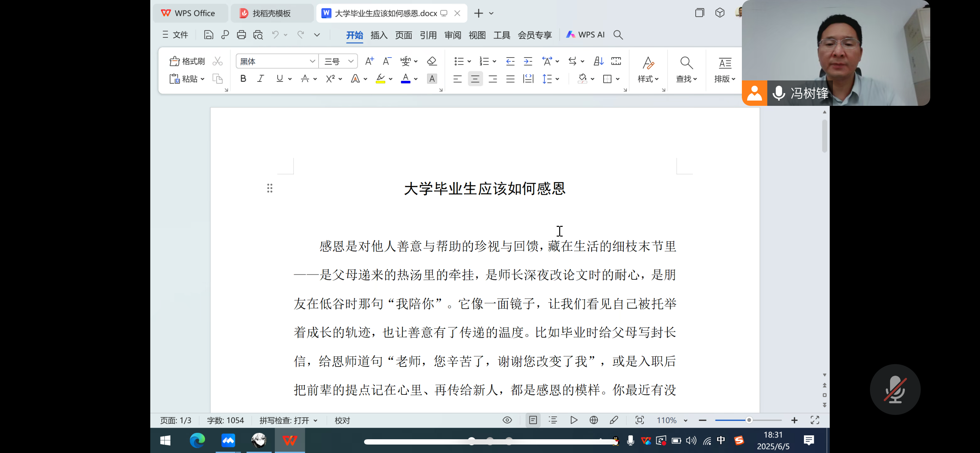
Task: Open the 审阅 ribbon tab
Action: click(452, 35)
